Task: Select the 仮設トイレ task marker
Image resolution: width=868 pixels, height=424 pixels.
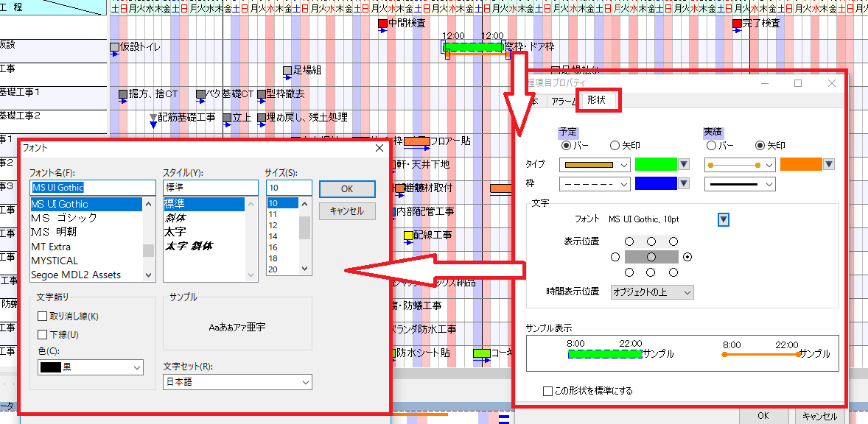Action: [114, 47]
